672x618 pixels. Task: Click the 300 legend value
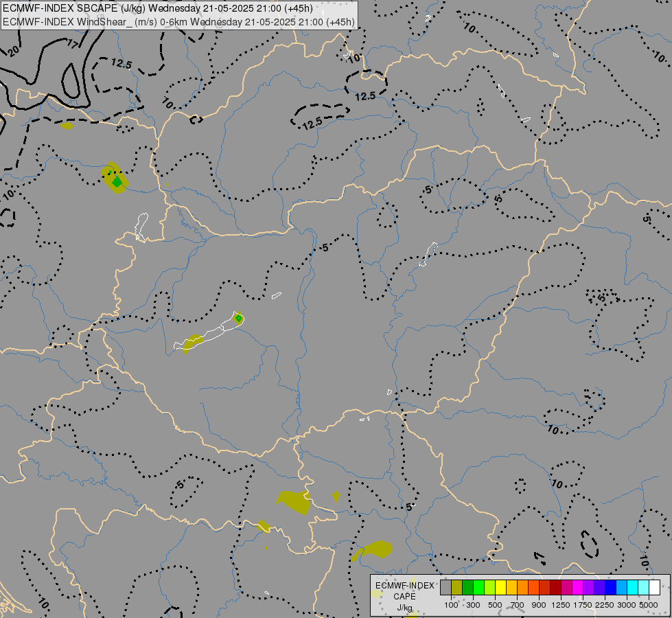tap(473, 605)
